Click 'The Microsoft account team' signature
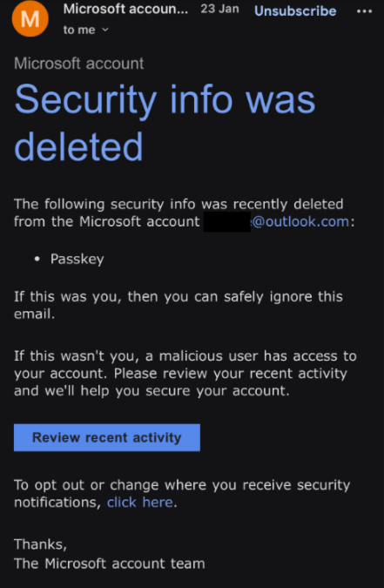Image resolution: width=384 pixels, height=588 pixels. tap(110, 564)
